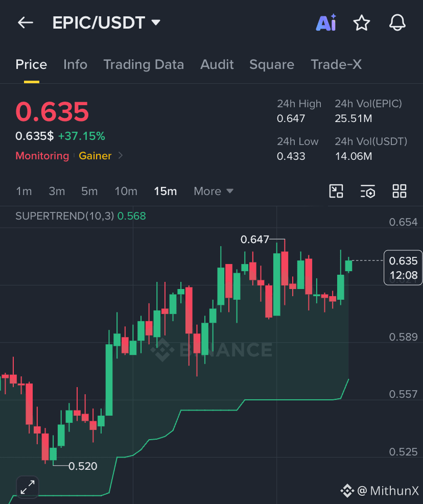Tap the 0.589 price axis label
Screen dimensions: 423x504
pyautogui.click(x=403, y=337)
